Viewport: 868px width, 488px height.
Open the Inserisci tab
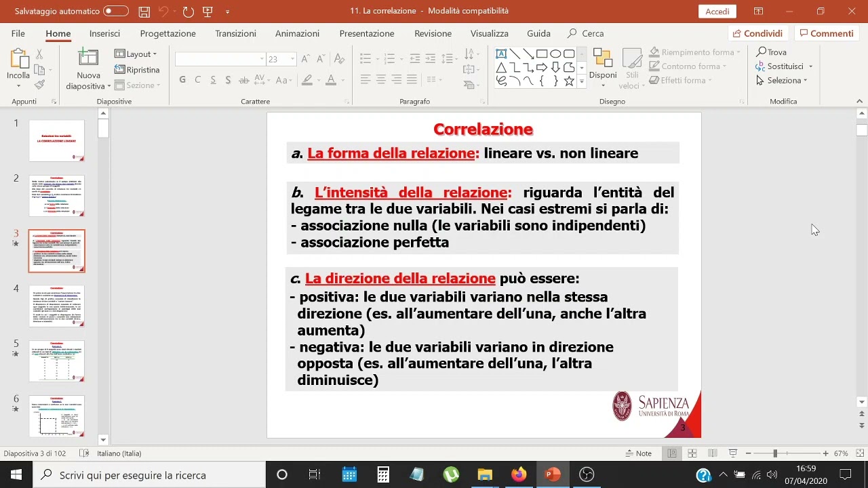pyautogui.click(x=104, y=33)
